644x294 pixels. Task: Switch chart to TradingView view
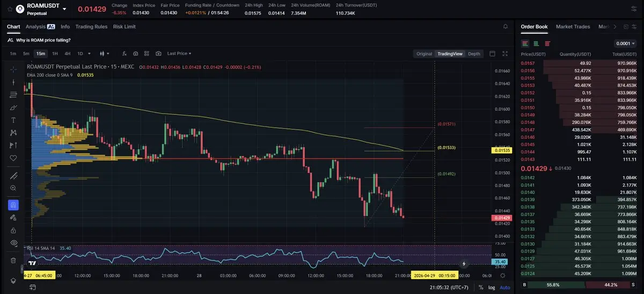(450, 54)
